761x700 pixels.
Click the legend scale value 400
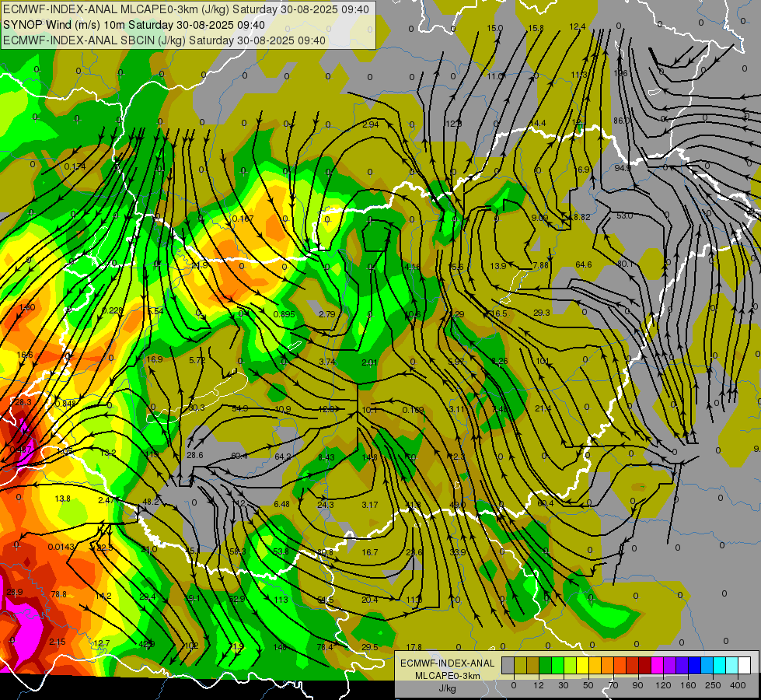(738, 685)
